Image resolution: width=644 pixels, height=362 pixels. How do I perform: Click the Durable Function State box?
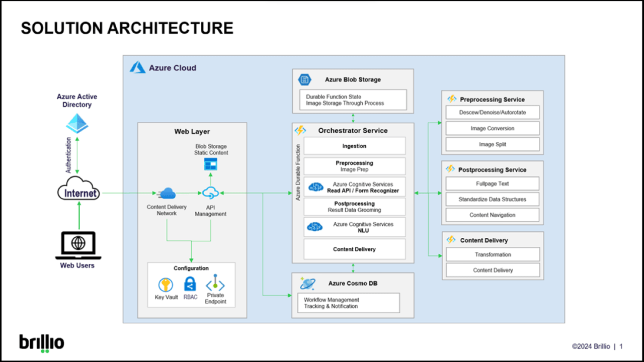(353, 100)
